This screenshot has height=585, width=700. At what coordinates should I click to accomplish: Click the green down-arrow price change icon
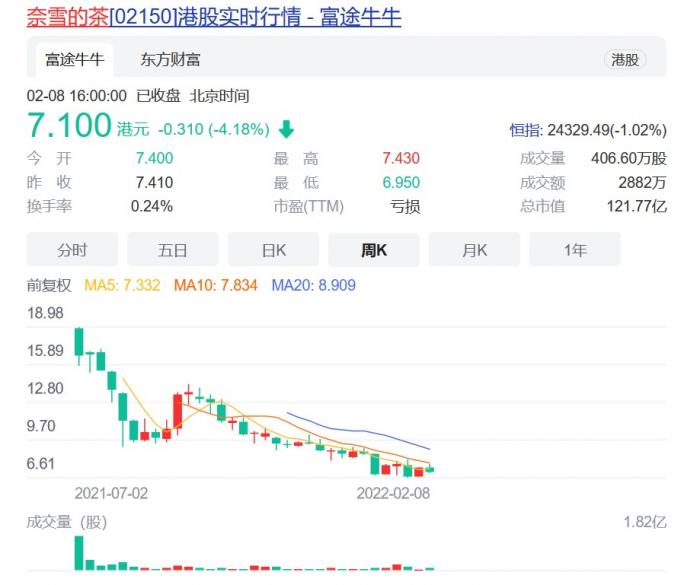286,129
